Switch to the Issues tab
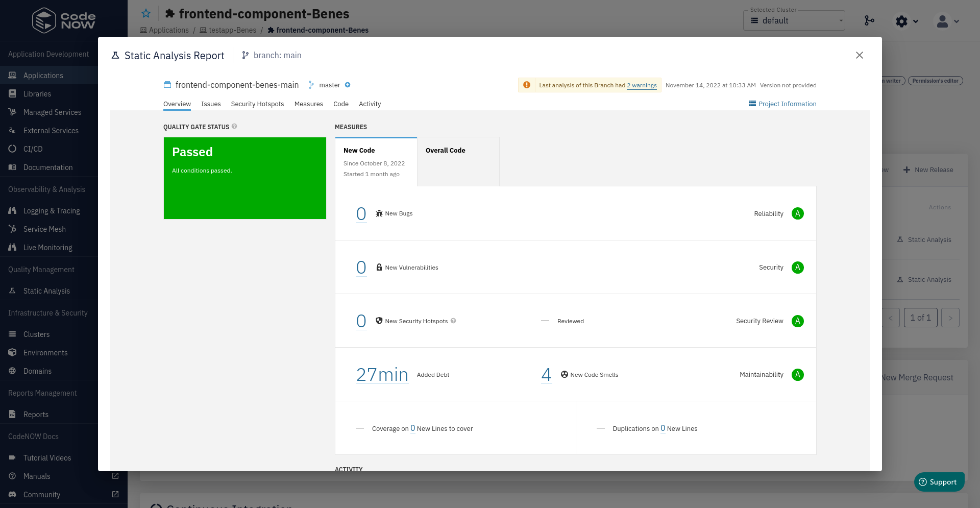Image resolution: width=980 pixels, height=508 pixels. pos(211,104)
